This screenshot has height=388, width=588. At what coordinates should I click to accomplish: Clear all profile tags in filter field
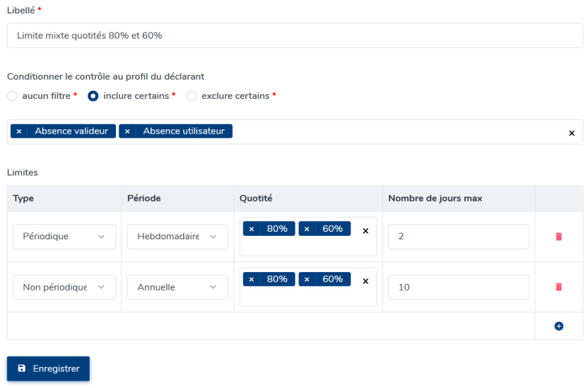pos(571,133)
